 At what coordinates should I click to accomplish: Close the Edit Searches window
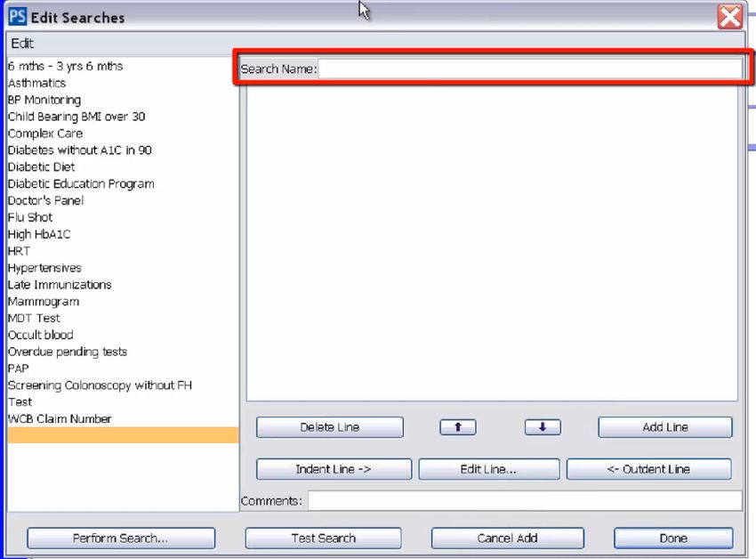729,17
